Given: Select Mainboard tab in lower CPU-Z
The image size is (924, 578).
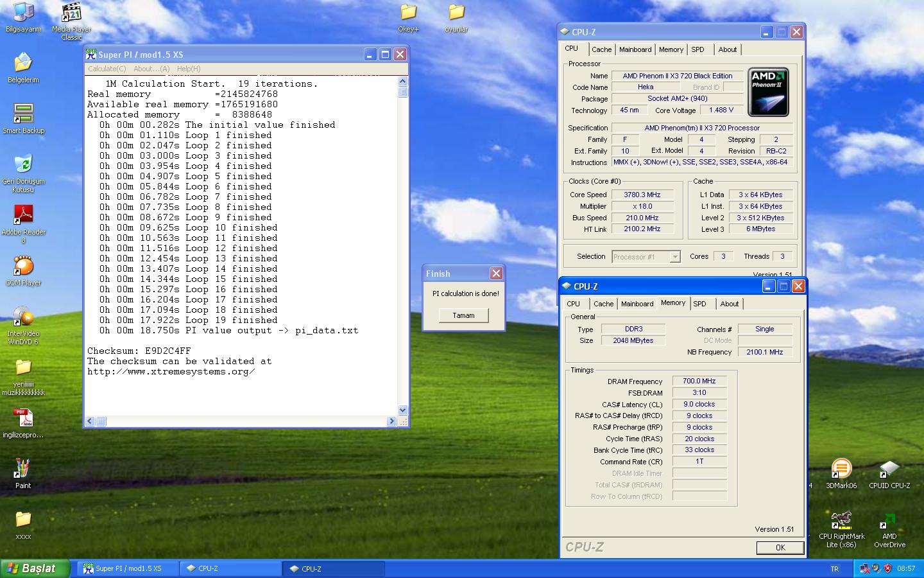Looking at the screenshot, I should coord(637,304).
